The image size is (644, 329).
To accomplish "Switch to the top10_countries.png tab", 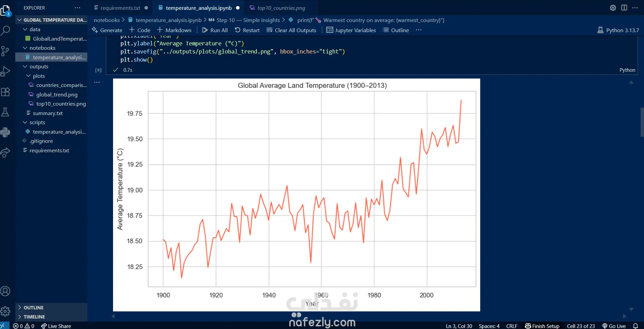I will [x=281, y=8].
